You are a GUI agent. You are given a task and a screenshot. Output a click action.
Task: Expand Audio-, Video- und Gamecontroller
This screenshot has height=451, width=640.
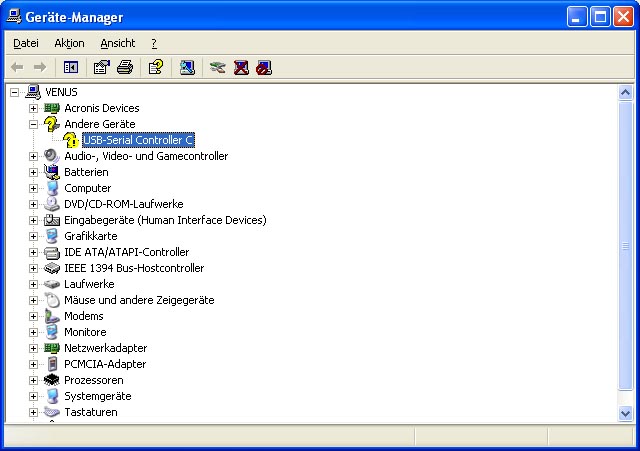point(33,156)
